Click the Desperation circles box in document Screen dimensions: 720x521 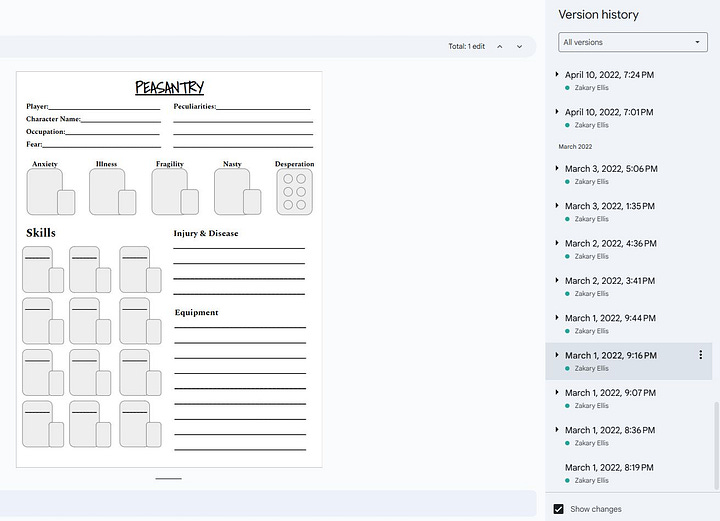294,191
